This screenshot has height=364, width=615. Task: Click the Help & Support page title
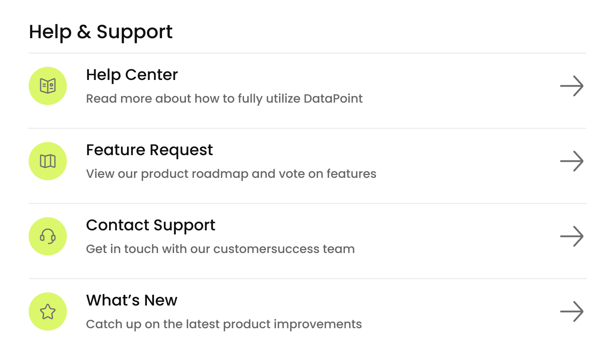click(101, 32)
